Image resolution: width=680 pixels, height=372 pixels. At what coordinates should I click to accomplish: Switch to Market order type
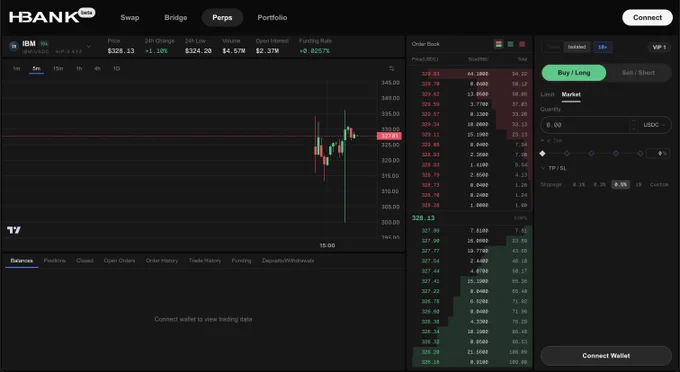(571, 95)
